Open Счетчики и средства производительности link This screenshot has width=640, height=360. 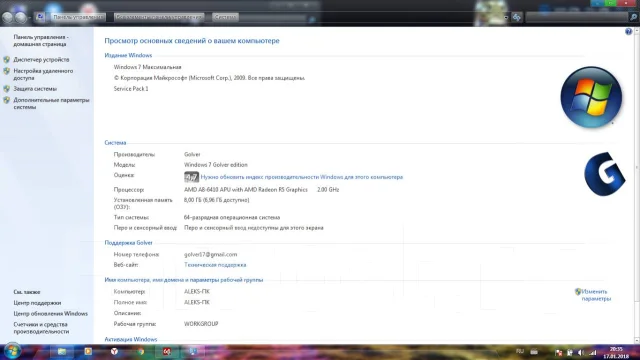41,328
